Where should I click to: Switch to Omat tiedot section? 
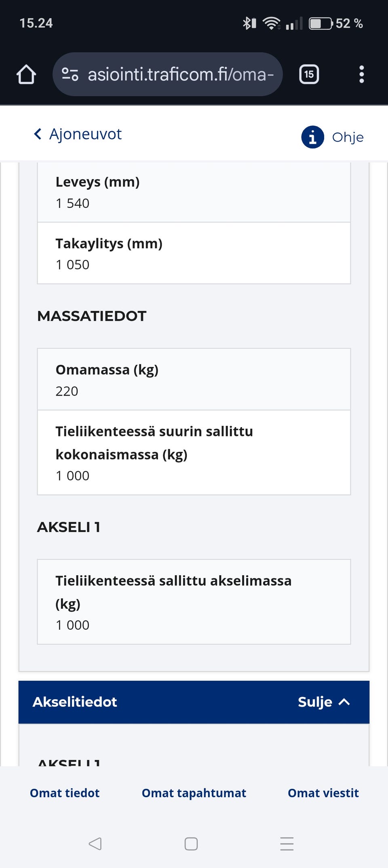point(64,793)
